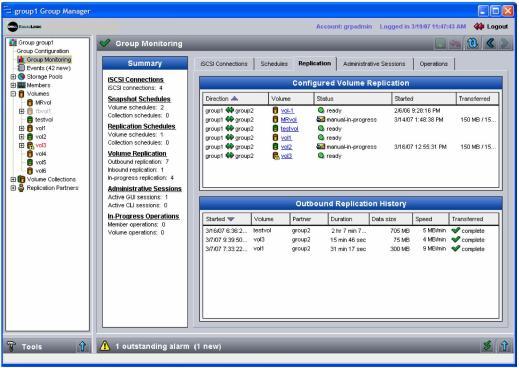Select Group Monitoring in the tree

pyautogui.click(x=49, y=59)
